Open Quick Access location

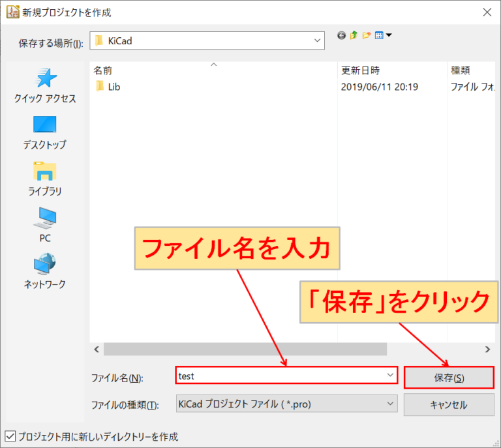tap(45, 85)
